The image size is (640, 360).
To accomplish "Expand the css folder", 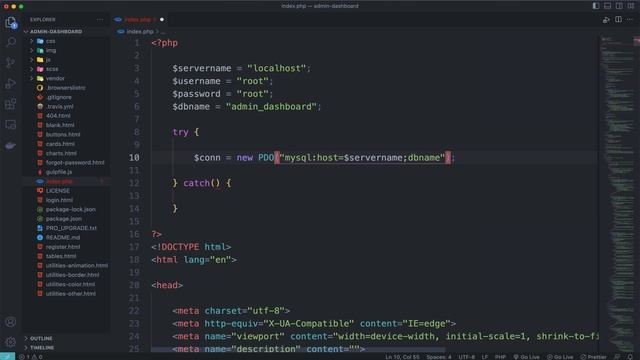I will tap(65, 41).
